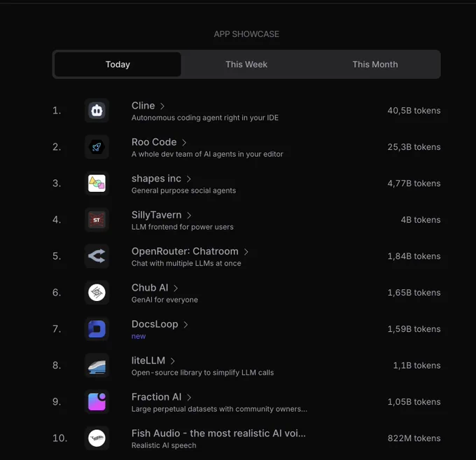The width and height of the screenshot is (476, 460).
Task: Open the chevron next to Chub AI
Action: coord(176,288)
